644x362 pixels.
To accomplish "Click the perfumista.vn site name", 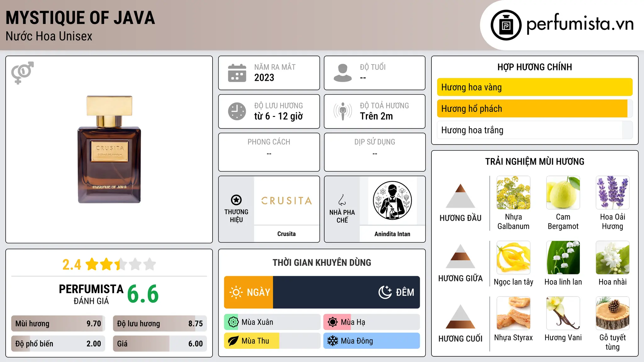I will pyautogui.click(x=580, y=24).
